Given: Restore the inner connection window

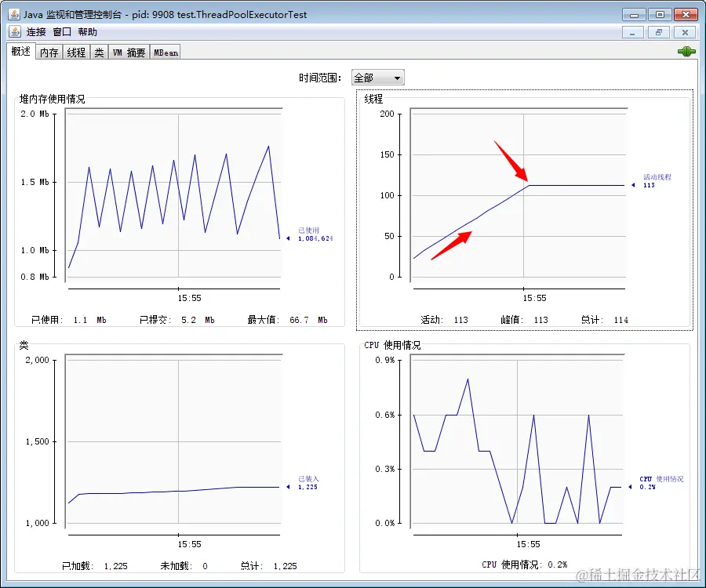Looking at the screenshot, I should (659, 32).
